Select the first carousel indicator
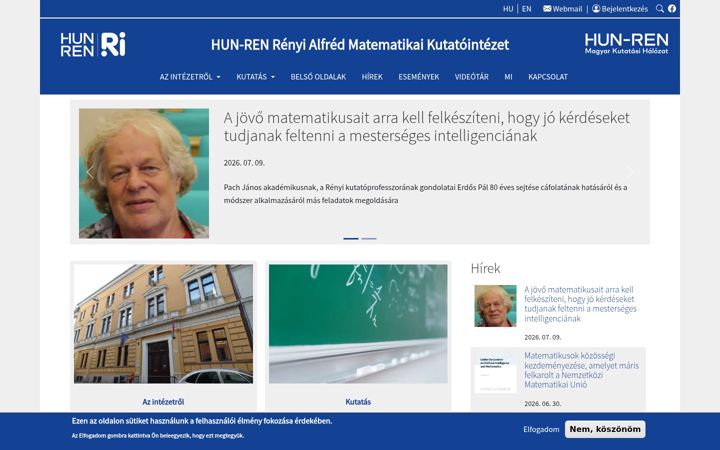The image size is (720, 450). pyautogui.click(x=351, y=239)
